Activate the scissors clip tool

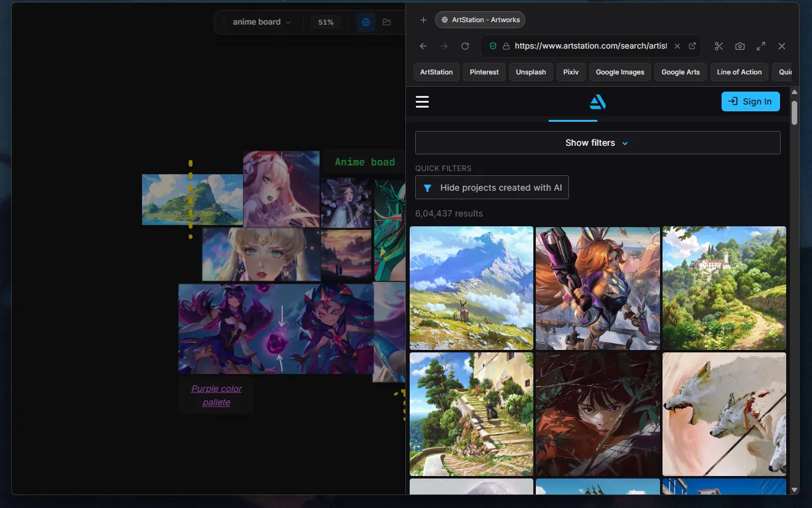click(718, 46)
